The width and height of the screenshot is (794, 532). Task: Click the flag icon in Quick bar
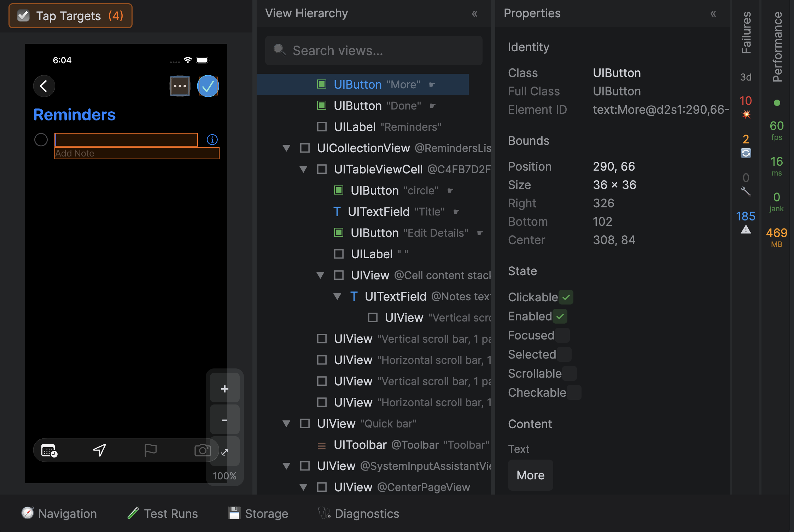[151, 450]
